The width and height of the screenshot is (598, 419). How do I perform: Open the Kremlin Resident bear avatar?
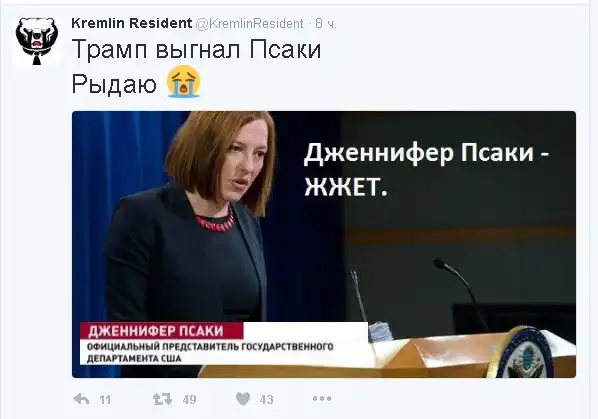[x=37, y=41]
